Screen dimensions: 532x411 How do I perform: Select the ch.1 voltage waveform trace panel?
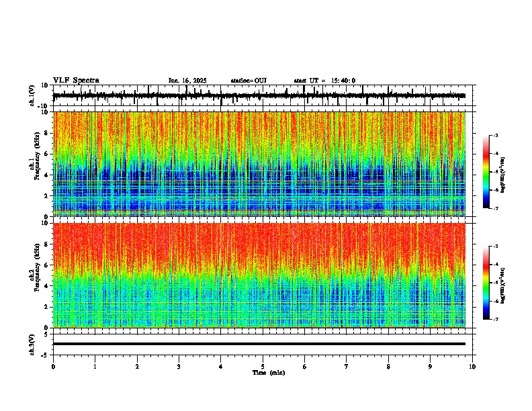coord(262,95)
